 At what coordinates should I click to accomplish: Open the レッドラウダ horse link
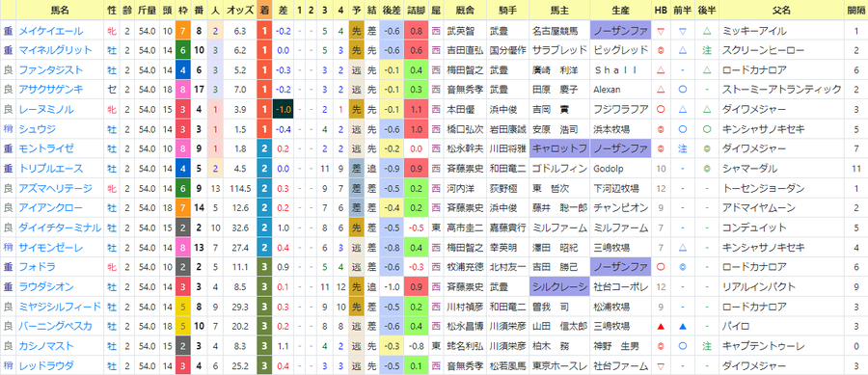(46, 365)
